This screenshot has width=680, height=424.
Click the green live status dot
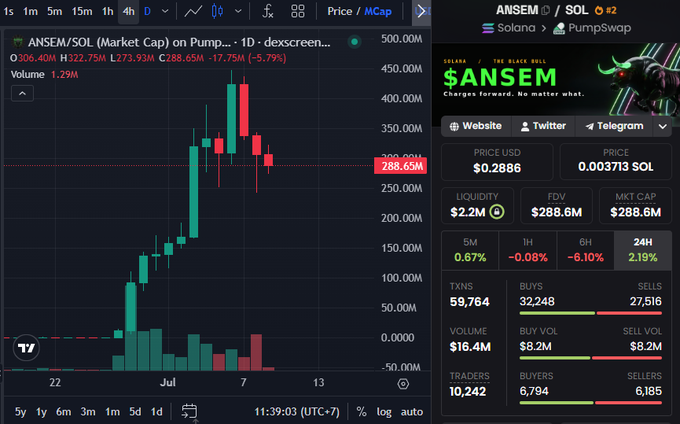(354, 42)
